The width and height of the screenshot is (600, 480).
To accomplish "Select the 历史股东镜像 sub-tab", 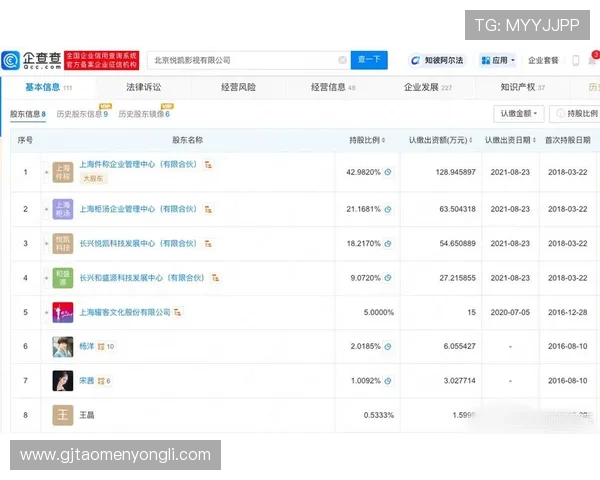I will 144,114.
